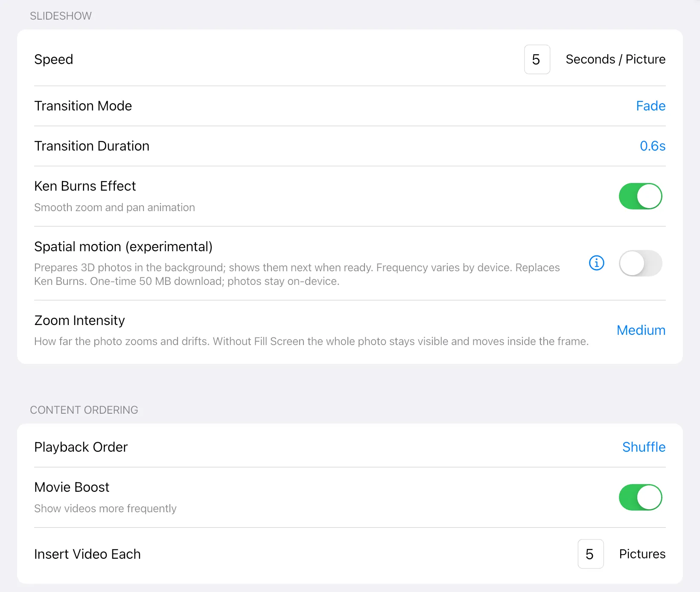Disable the Ken Burns Effect switch
The width and height of the screenshot is (700, 592).
(640, 196)
